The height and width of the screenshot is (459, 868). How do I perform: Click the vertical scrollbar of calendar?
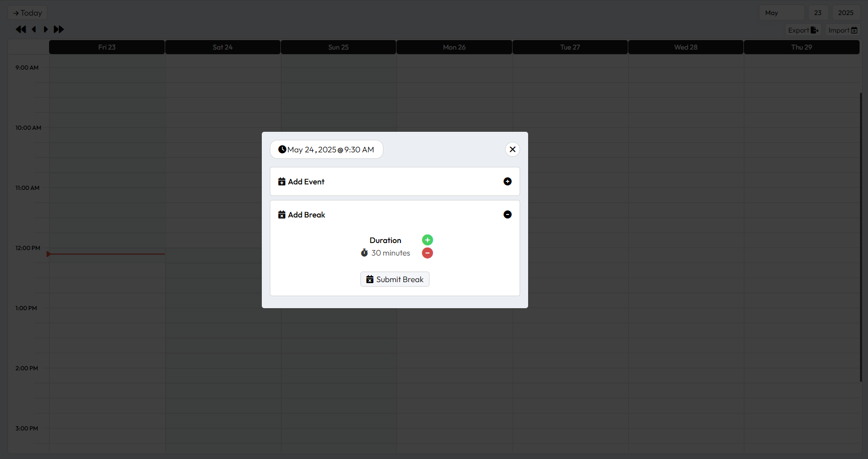tap(861, 237)
